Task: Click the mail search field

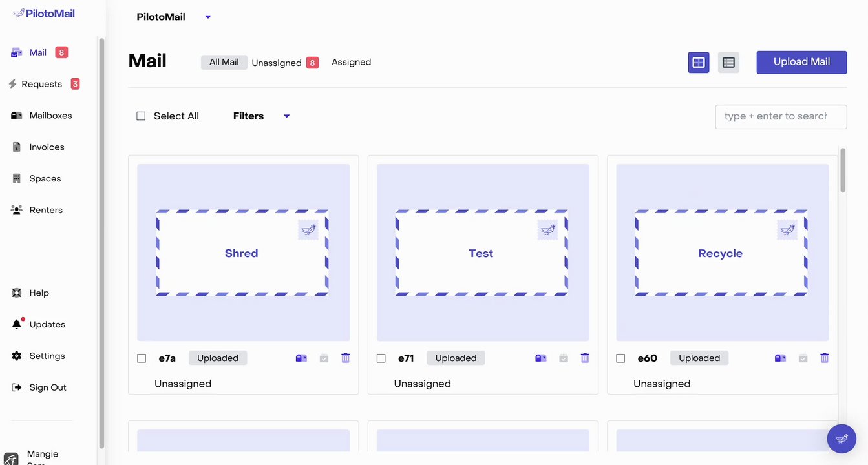Action: pos(781,116)
